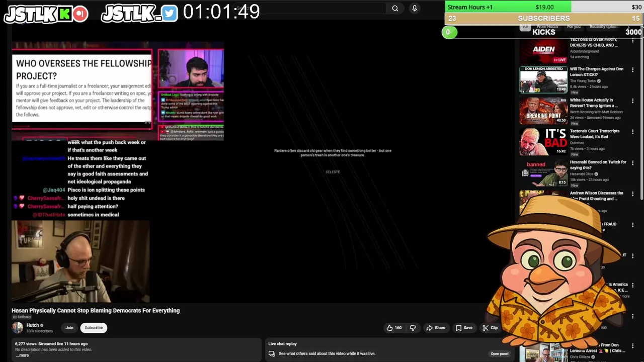Open 'Hasanabi Banned on Twitch' title
The height and width of the screenshot is (362, 644).
(x=598, y=165)
